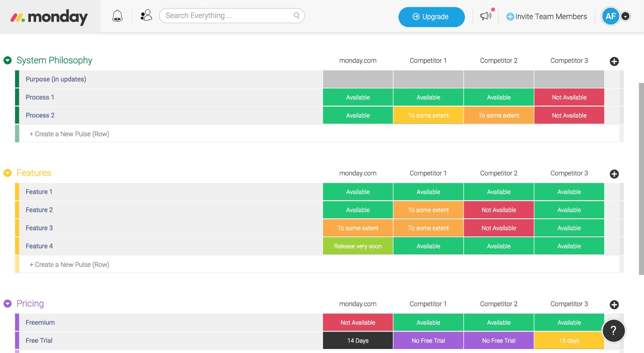
Task: Click the search magnifier icon
Action: (x=297, y=16)
